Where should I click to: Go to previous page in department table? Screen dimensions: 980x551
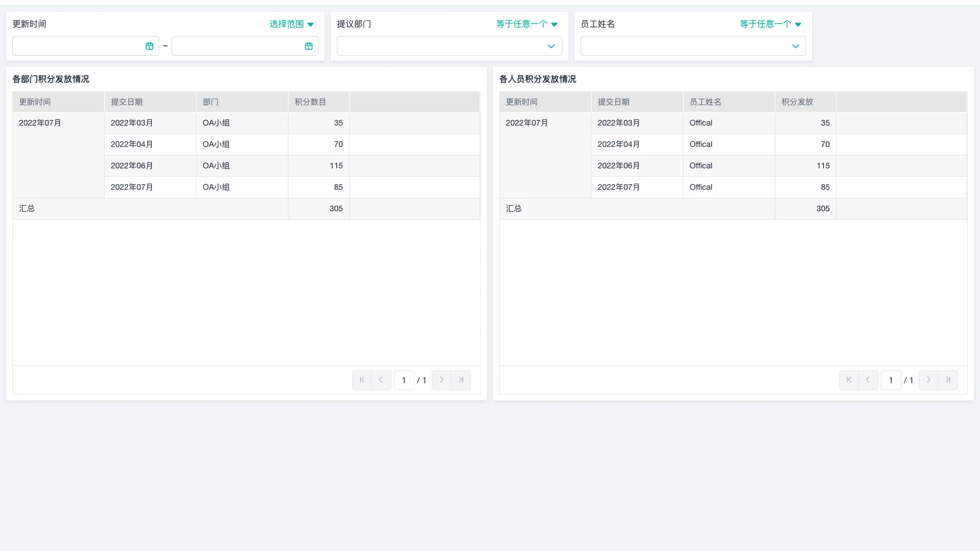pos(381,380)
